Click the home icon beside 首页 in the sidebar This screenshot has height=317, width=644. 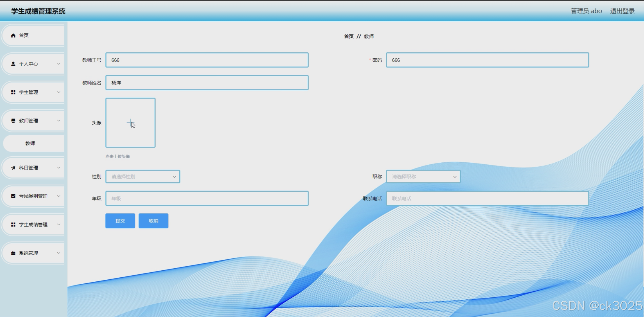13,36
